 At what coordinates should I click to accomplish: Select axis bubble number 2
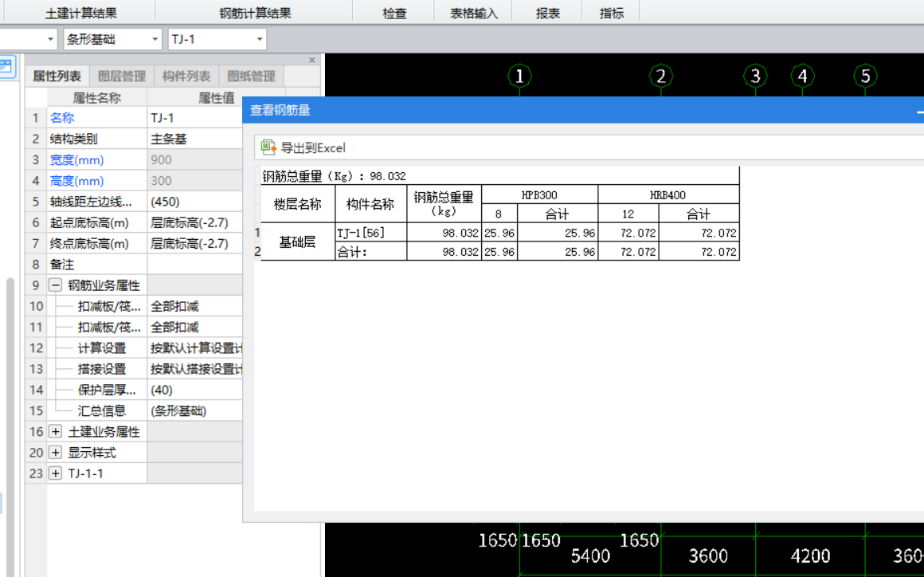660,76
